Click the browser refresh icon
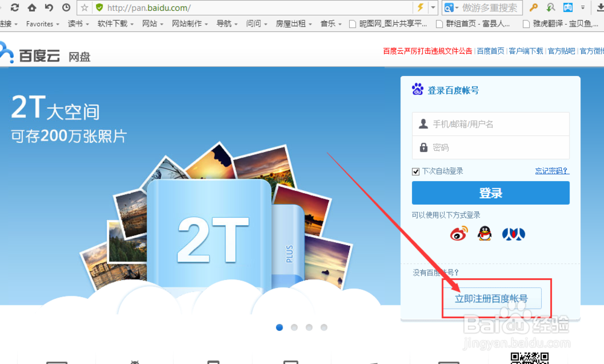 pyautogui.click(x=14, y=7)
